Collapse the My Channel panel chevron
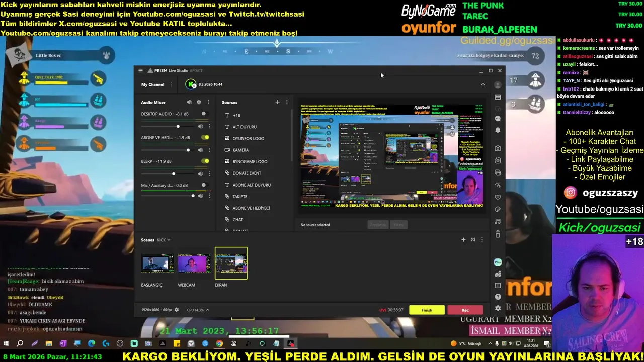This screenshot has width=644, height=362. coord(483,84)
